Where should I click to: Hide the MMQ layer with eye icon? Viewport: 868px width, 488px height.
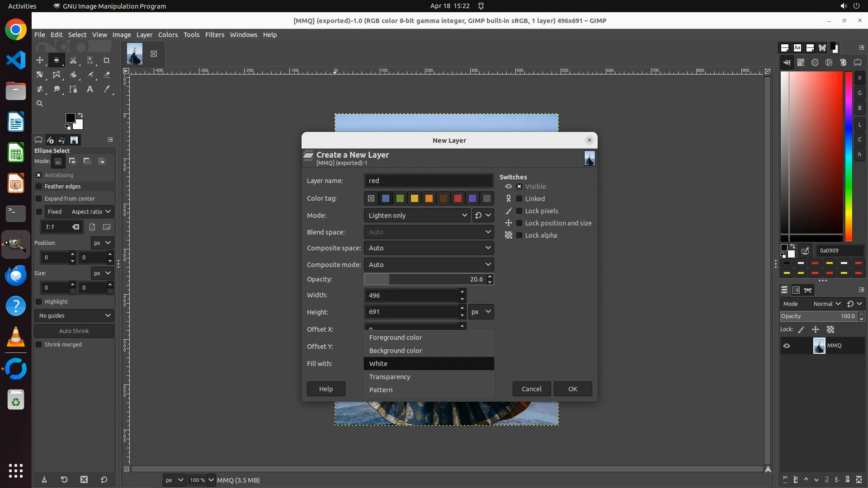point(787,346)
